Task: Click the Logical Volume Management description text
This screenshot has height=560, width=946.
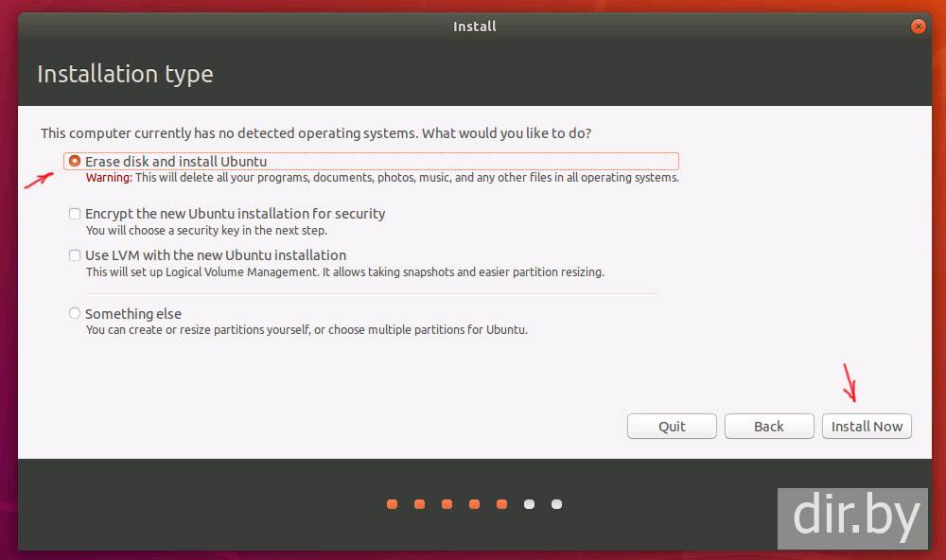Action: coord(345,271)
